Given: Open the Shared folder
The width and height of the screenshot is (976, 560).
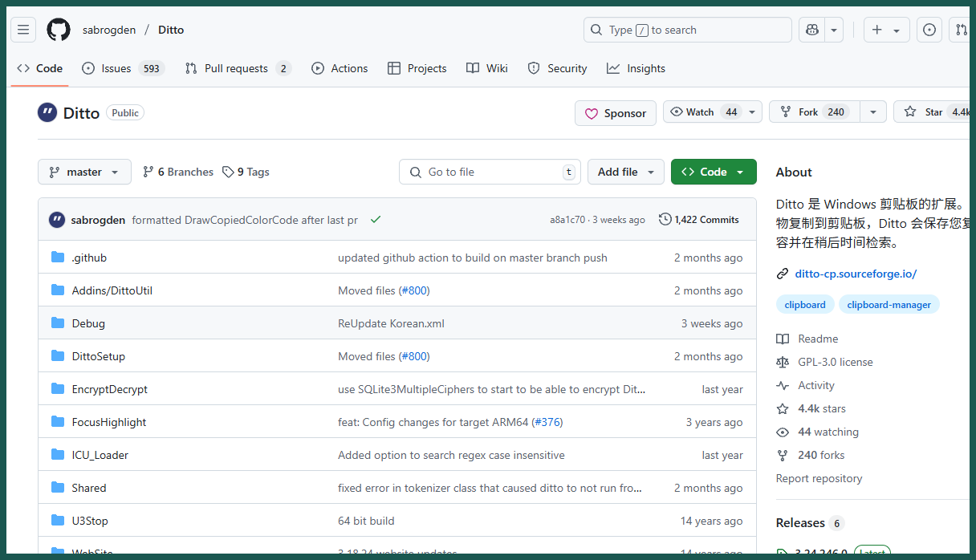Looking at the screenshot, I should click(x=89, y=488).
